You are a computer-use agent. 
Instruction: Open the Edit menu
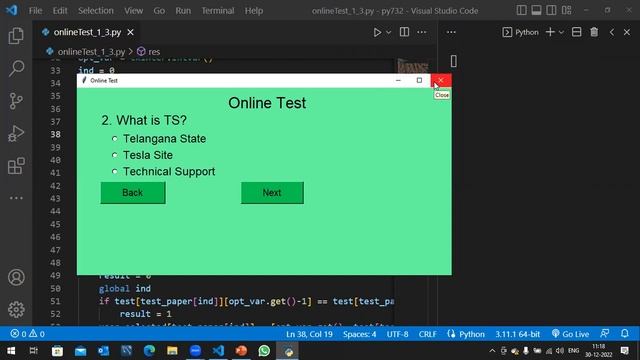(60, 11)
